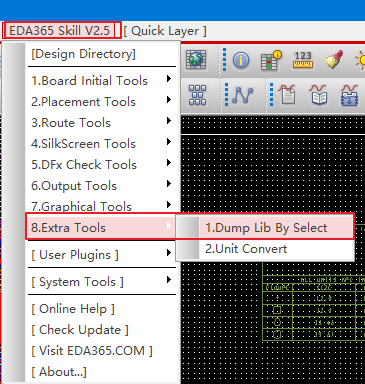Open the About dialog entry
Image resolution: width=365 pixels, height=384 pixels.
59,372
